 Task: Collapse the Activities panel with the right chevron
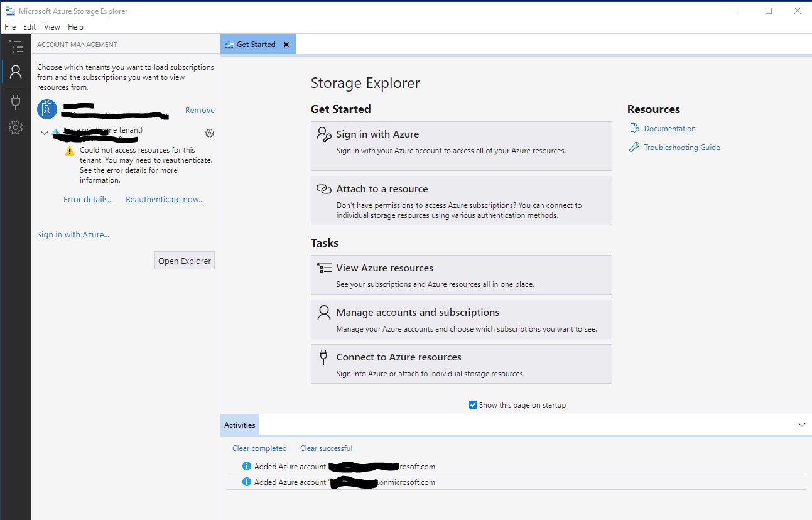(x=802, y=425)
